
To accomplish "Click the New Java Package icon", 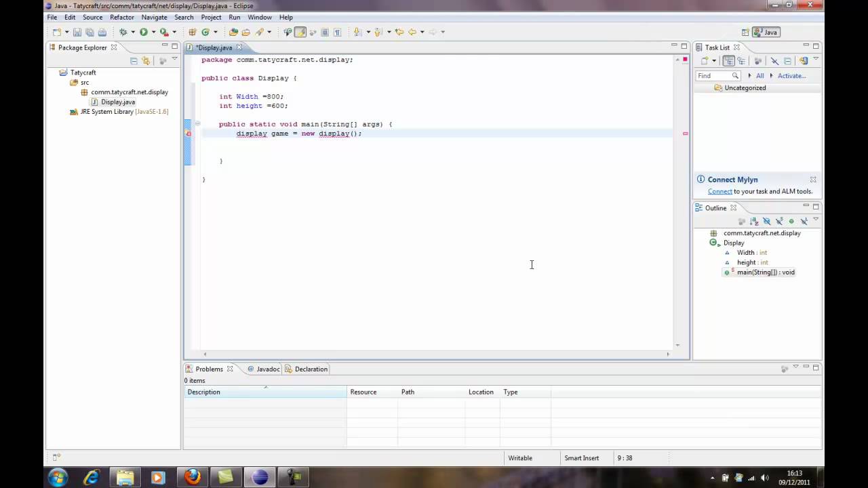I will coord(193,32).
